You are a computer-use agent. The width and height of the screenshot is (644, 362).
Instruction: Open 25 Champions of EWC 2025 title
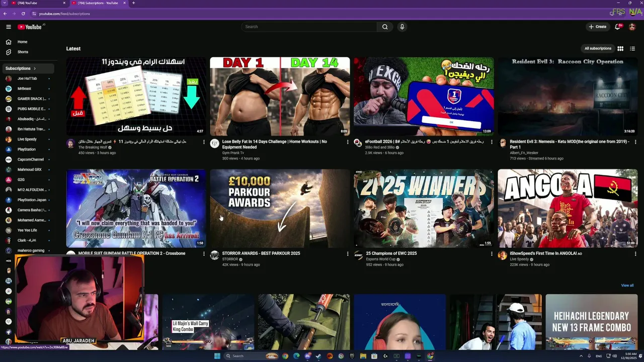[391, 253]
